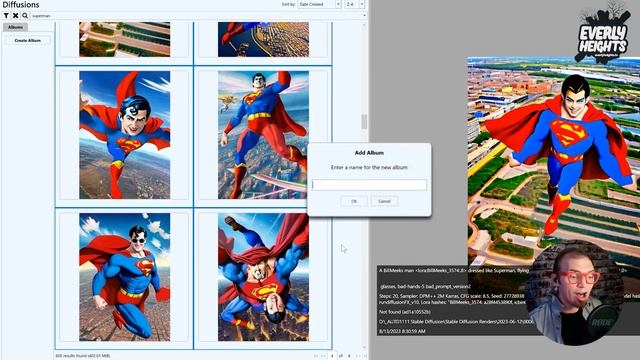Click the large Superman preview image

553,161
